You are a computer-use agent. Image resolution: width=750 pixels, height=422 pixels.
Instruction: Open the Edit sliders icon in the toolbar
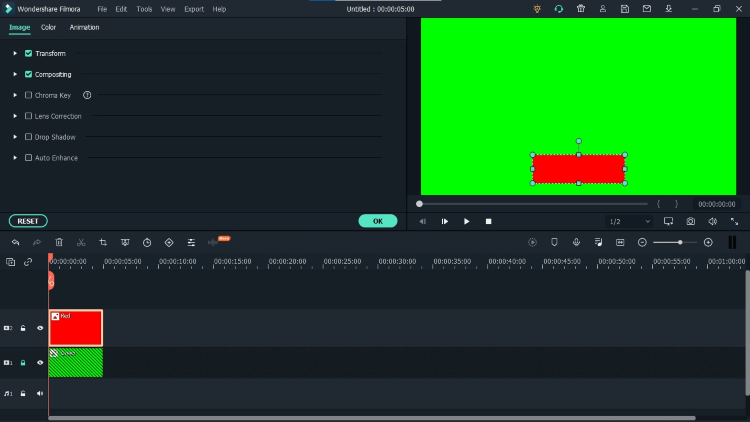pyautogui.click(x=191, y=243)
